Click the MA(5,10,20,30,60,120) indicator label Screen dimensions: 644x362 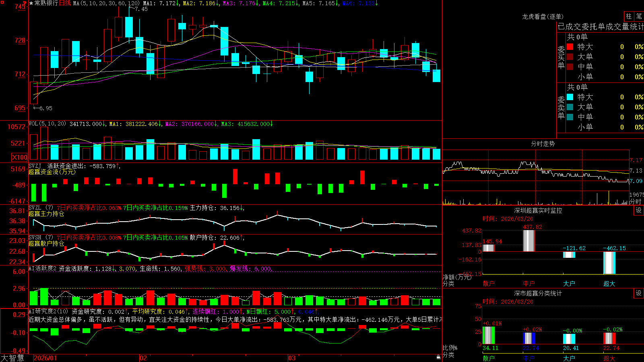pos(106,3)
